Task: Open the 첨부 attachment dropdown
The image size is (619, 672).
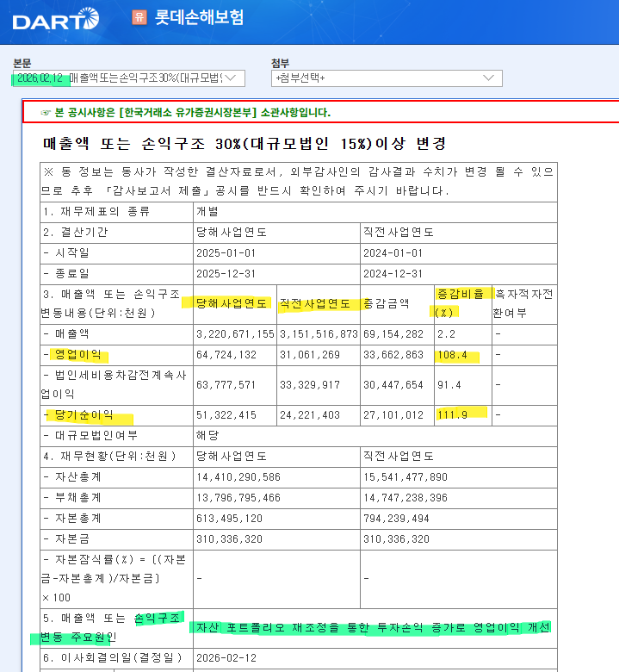Action: (x=387, y=78)
